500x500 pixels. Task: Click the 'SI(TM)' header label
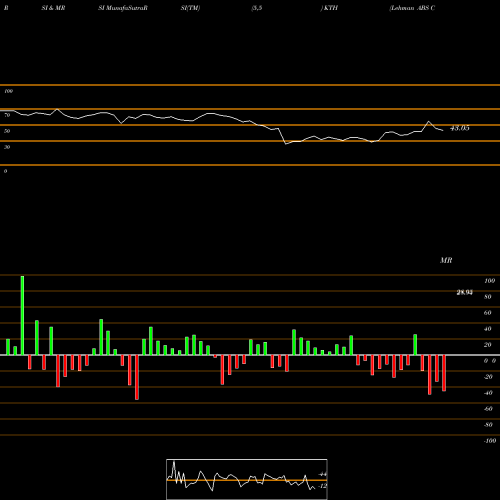pyautogui.click(x=190, y=8)
